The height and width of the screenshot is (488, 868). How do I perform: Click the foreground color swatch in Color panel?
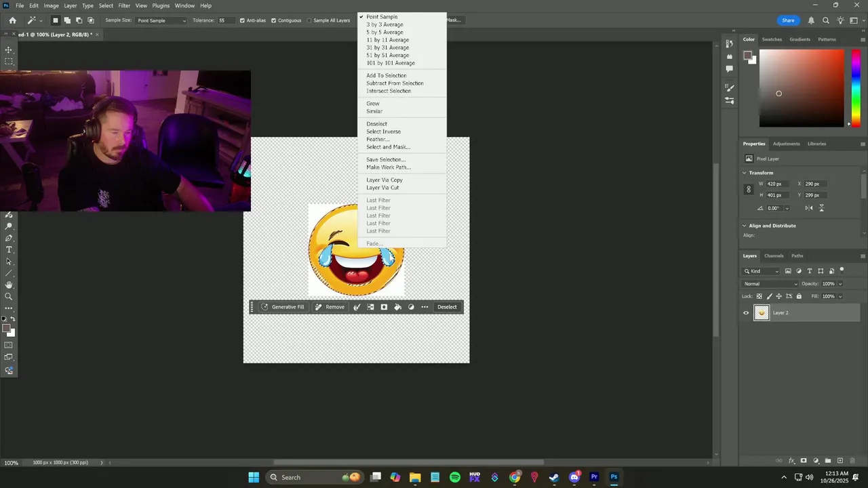747,55
